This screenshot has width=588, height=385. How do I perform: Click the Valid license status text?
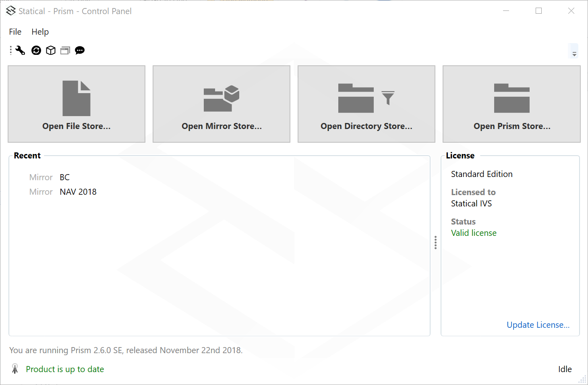[x=474, y=233]
